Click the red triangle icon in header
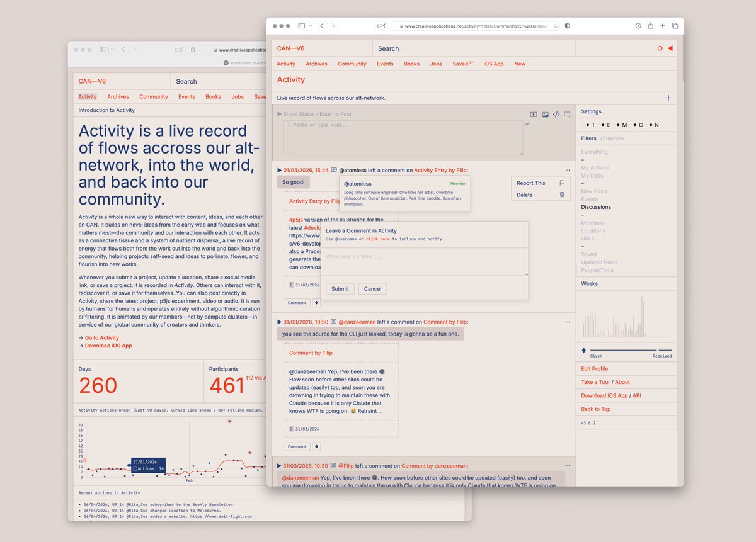This screenshot has width=756, height=542. (x=670, y=48)
